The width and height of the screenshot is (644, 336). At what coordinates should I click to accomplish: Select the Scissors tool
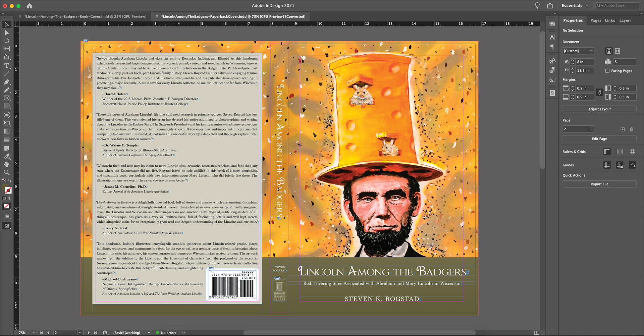click(6, 115)
